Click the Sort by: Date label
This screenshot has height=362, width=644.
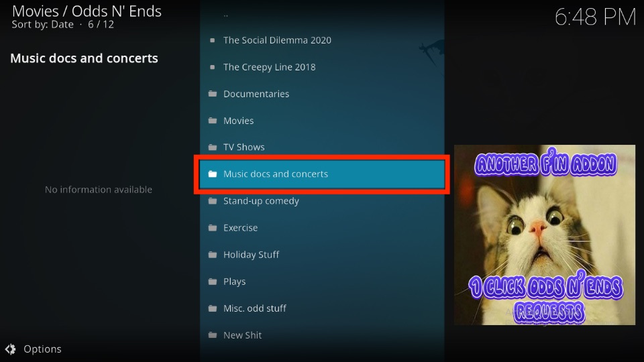43,25
